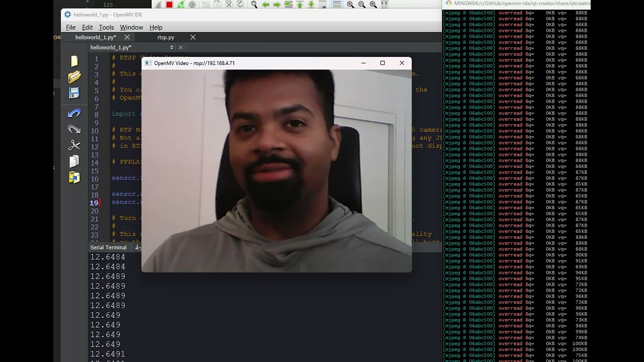
Task: Click the green up arrow icon
Action: (x=300, y=5)
